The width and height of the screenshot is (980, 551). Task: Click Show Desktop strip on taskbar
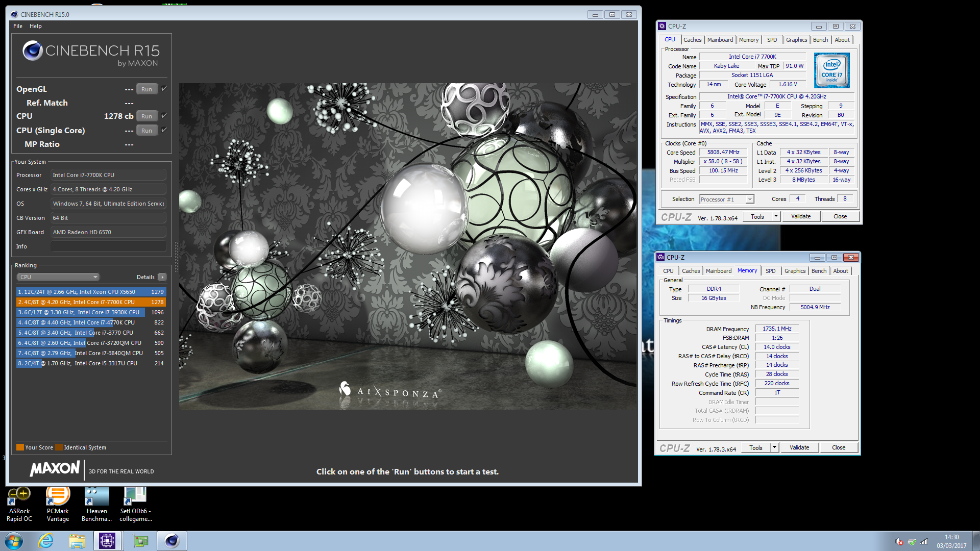(x=976, y=541)
